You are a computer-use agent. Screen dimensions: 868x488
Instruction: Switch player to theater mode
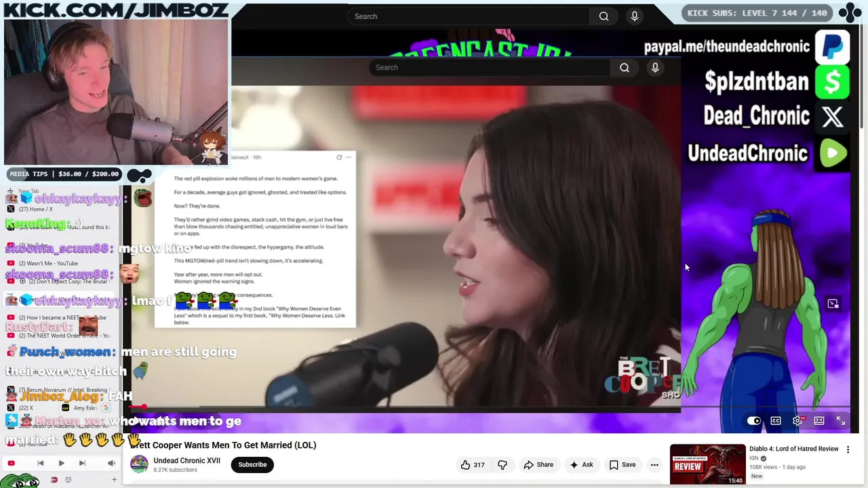(819, 421)
